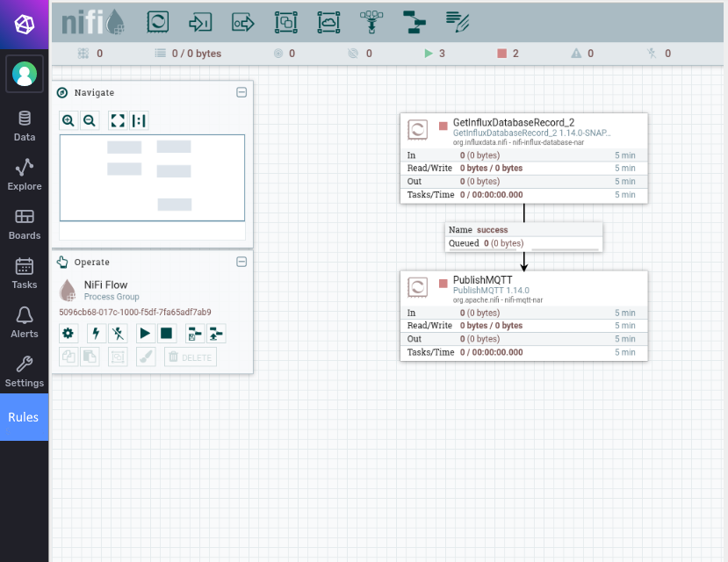
Task: Collapse the Operate panel
Action: point(241,262)
